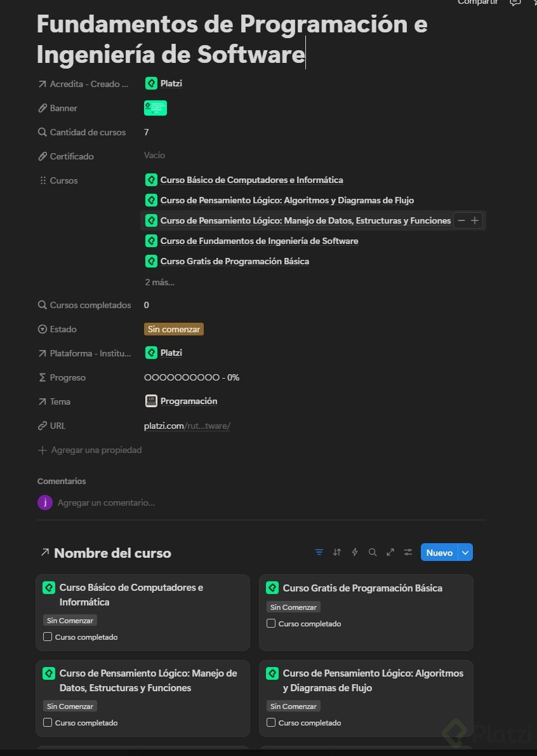Viewport: 537px width, 756px height.
Task: Expand the '2 más...' courses list
Action: tap(159, 282)
